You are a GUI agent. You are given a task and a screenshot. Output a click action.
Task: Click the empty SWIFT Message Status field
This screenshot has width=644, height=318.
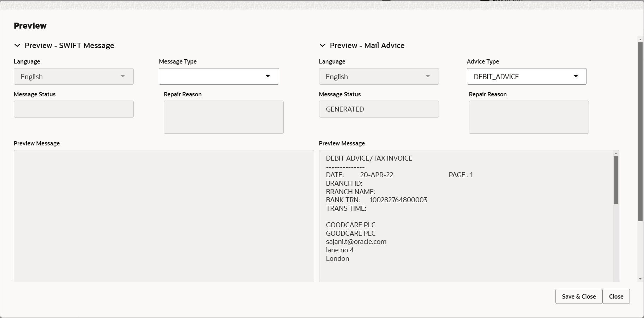point(74,109)
